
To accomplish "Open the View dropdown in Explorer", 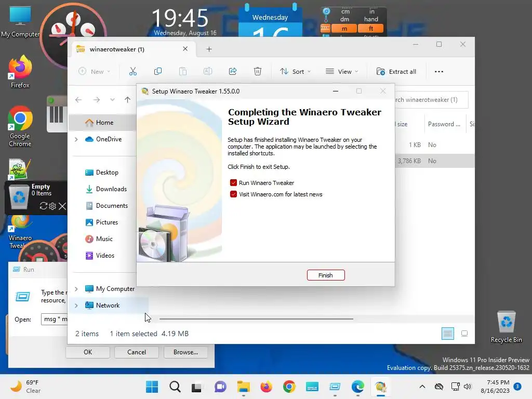I will point(342,72).
